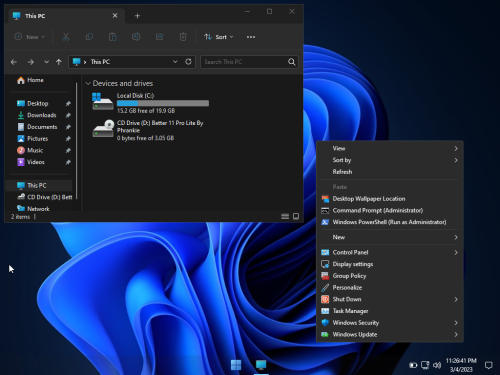Click the Copy icon in toolbar
This screenshot has width=500, height=375.
pos(89,37)
